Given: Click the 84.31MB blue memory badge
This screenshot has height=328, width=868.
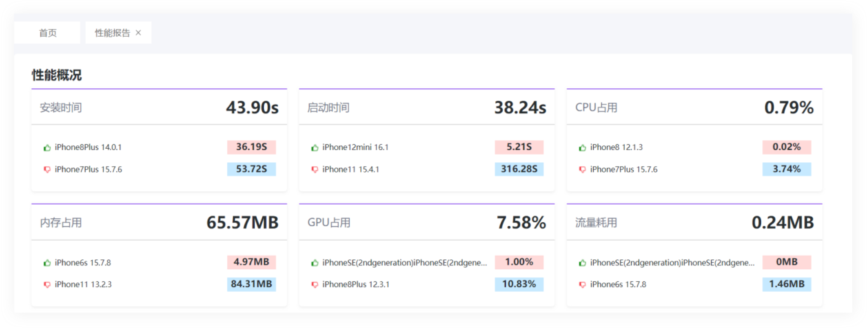Looking at the screenshot, I should pos(251,284).
